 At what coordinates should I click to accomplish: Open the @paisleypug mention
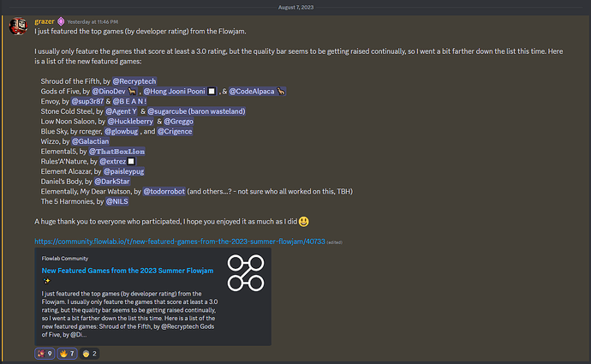pos(123,171)
